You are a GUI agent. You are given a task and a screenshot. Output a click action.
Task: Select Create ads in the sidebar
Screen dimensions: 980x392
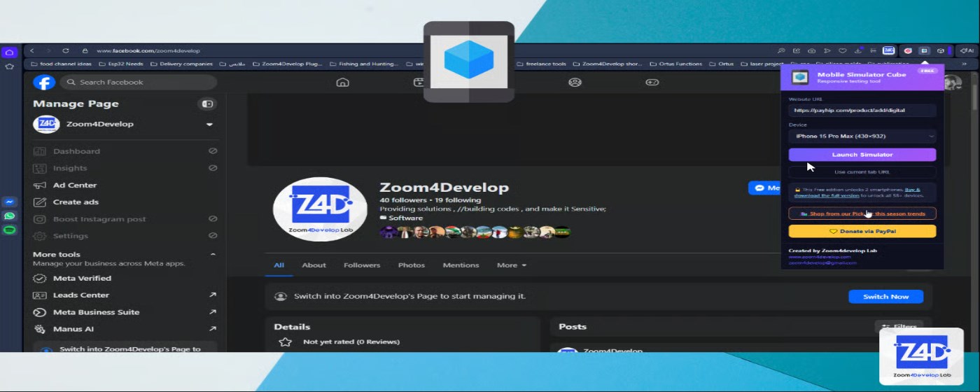coord(126,202)
